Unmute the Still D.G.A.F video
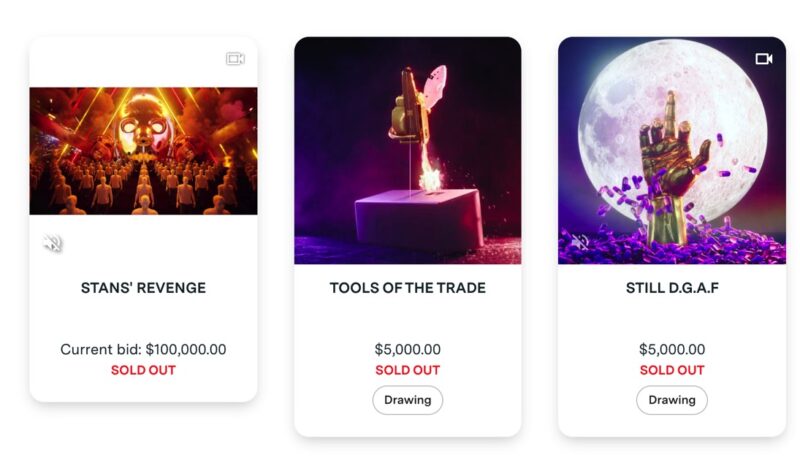Viewport: 800px width, 460px height. 579,242
